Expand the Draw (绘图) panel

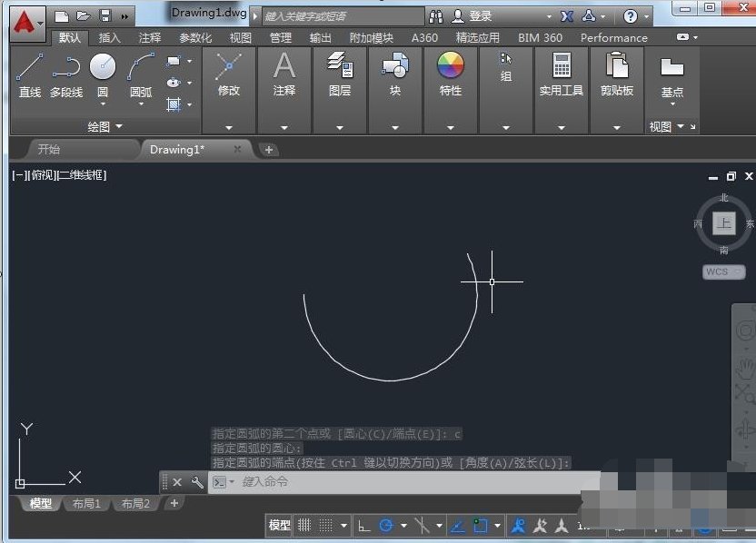point(105,126)
